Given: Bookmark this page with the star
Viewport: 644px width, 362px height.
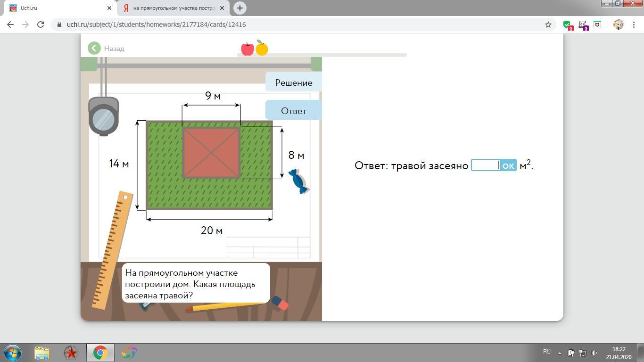Looking at the screenshot, I should [x=548, y=25].
